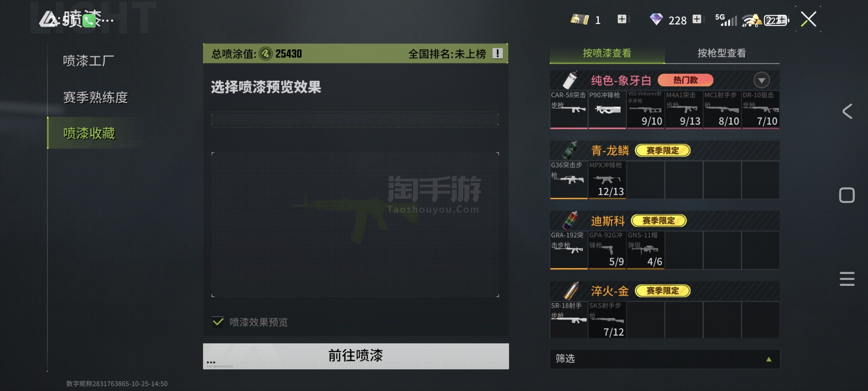Screen dimensions: 868x391
Task: Toggle the 喷漆效果预览 checkbox
Action: pyautogui.click(x=218, y=321)
